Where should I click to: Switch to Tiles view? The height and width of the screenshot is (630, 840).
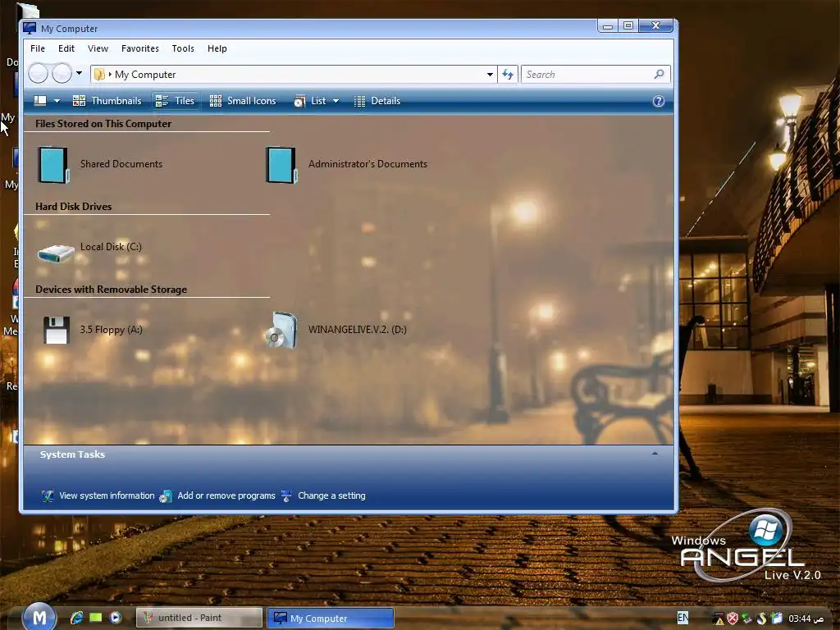176,101
